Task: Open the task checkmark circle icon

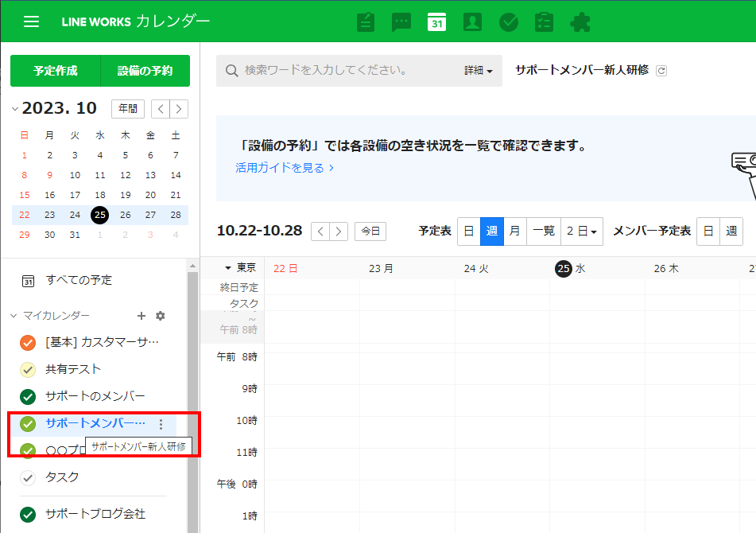Action: 509,22
